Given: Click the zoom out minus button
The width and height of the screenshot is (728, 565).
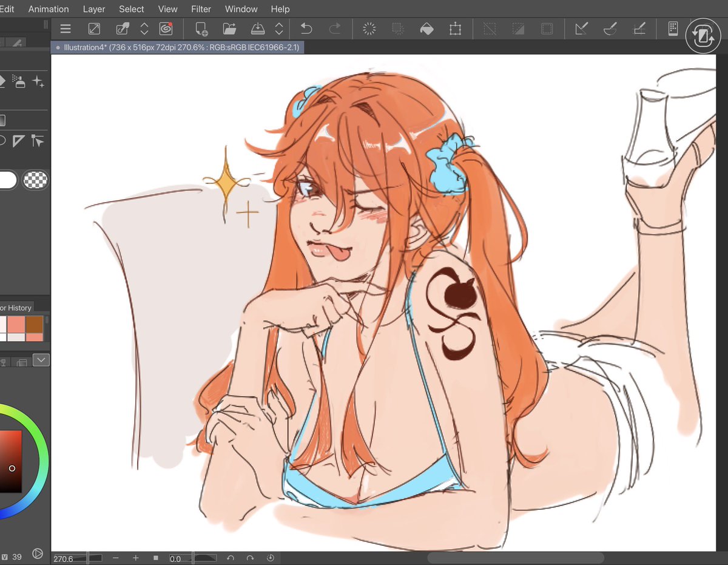Looking at the screenshot, I should click(115, 558).
